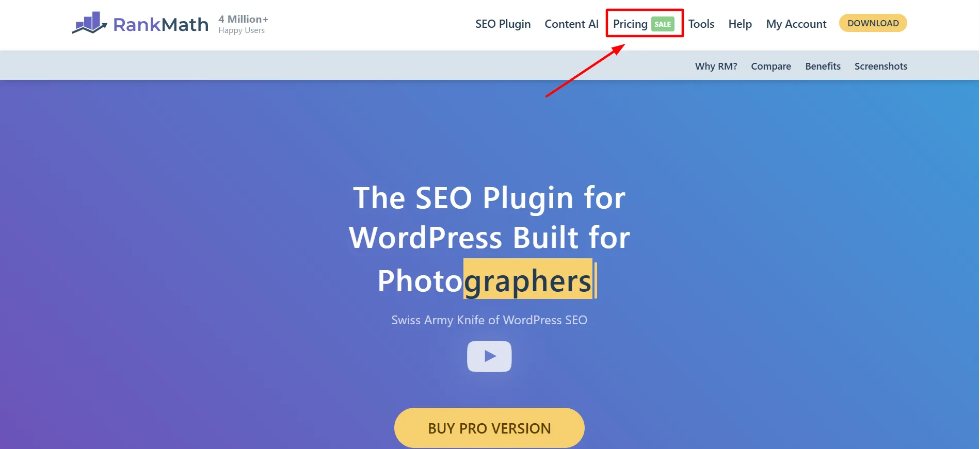Open the Help menu item
This screenshot has width=980, height=449.
coord(740,24)
